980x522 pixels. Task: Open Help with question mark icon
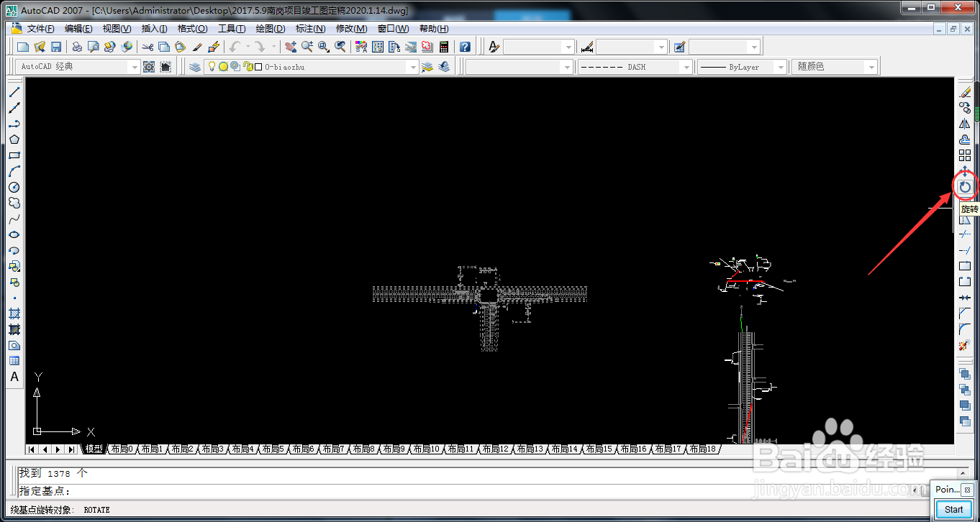pos(466,47)
